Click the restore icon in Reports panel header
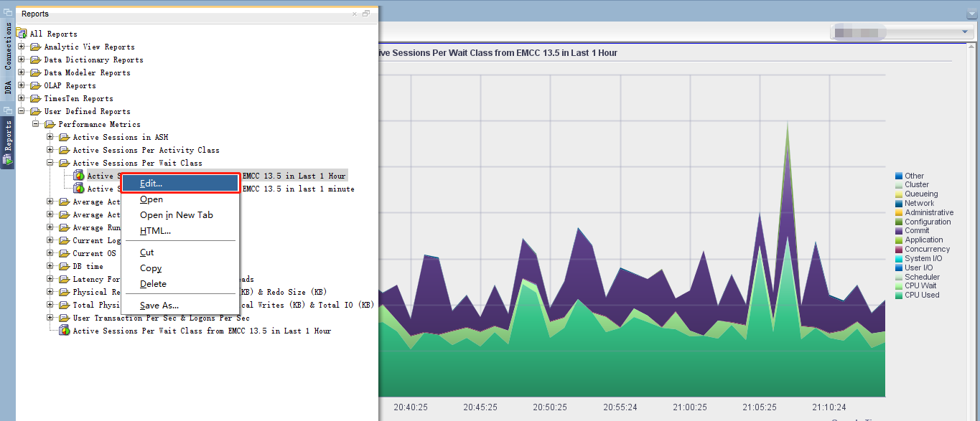Viewport: 980px width, 421px height. [366, 14]
